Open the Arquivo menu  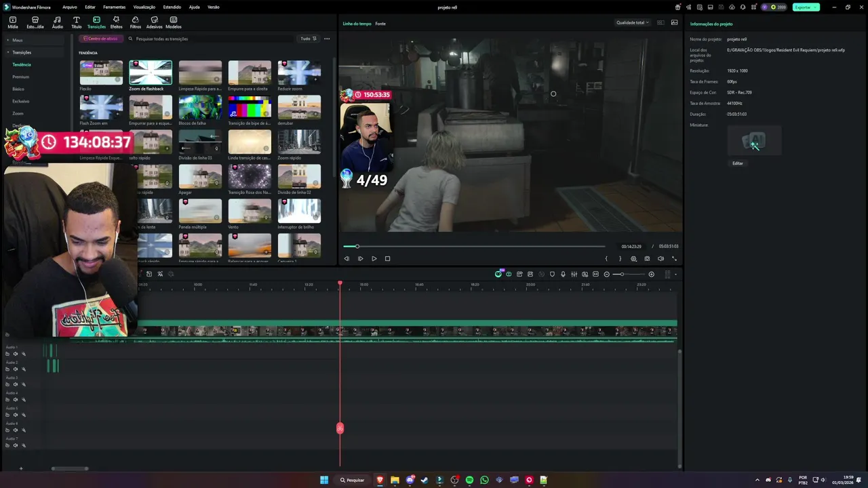[x=69, y=7]
